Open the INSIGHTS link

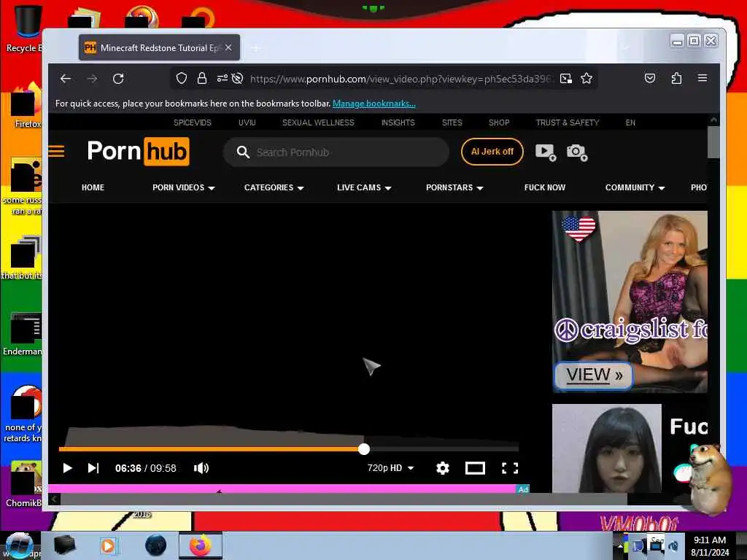pos(398,122)
